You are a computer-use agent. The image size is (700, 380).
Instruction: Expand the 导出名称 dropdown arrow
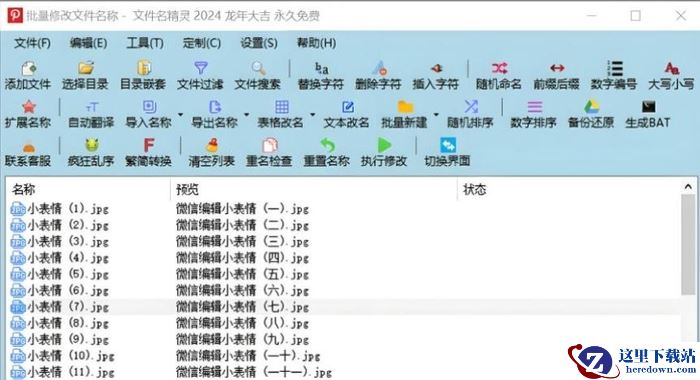click(246, 115)
